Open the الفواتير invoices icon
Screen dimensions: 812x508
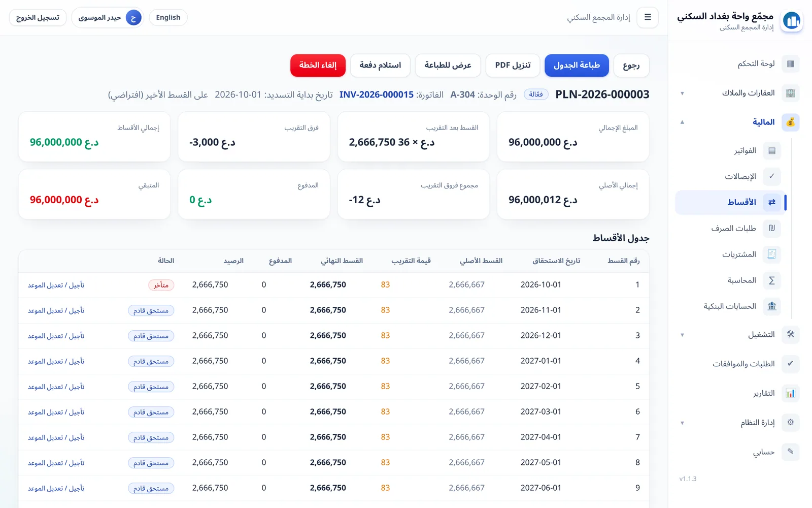pyautogui.click(x=771, y=151)
